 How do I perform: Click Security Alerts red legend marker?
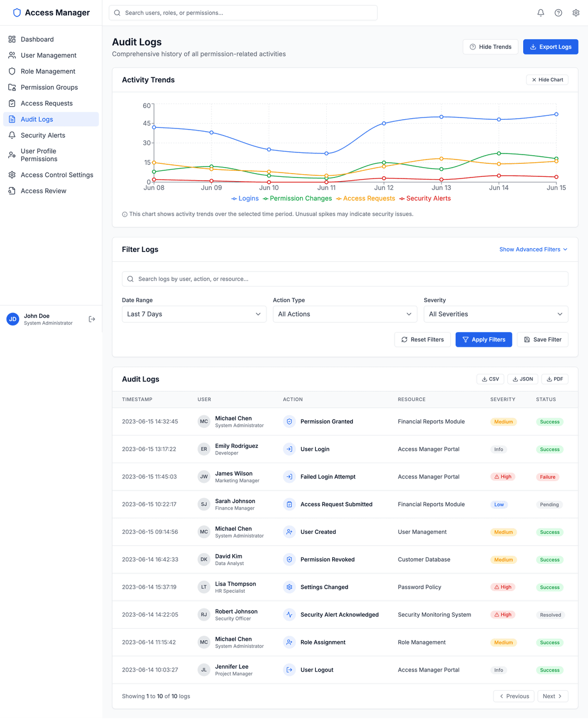coord(402,199)
